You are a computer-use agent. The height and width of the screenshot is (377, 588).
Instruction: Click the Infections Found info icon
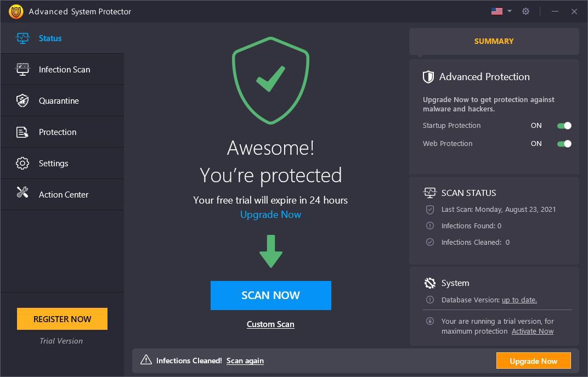tap(430, 226)
